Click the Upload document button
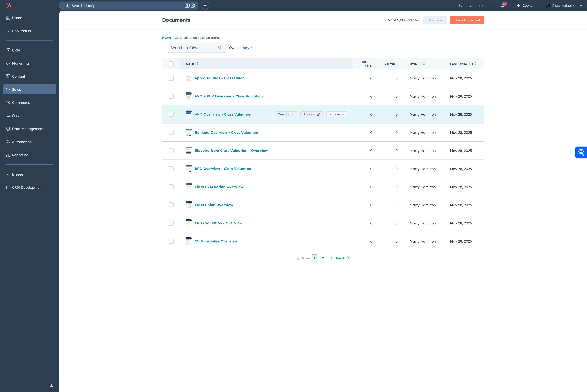The height and width of the screenshot is (392, 587). 467,20
